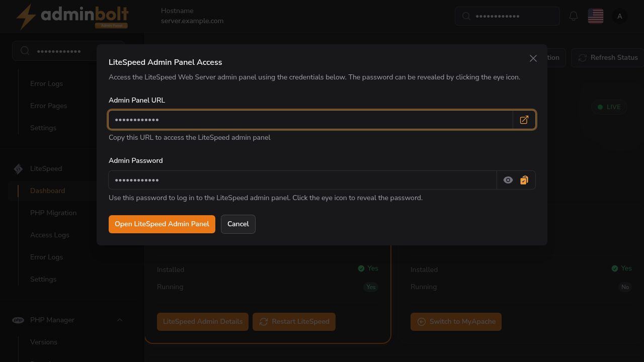Viewport: 644px width, 362px height.
Task: Close the LiteSpeed Admin Panel Access dialog
Action: pyautogui.click(x=533, y=58)
